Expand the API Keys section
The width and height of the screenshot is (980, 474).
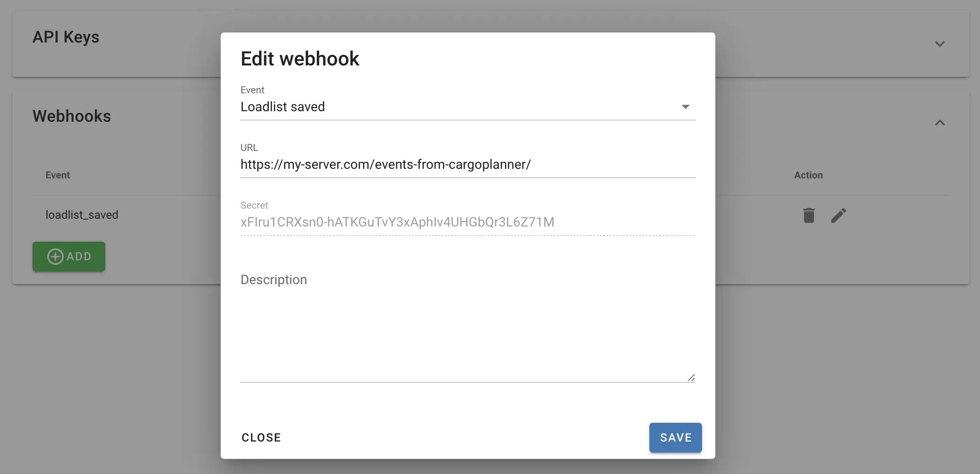pos(940,44)
